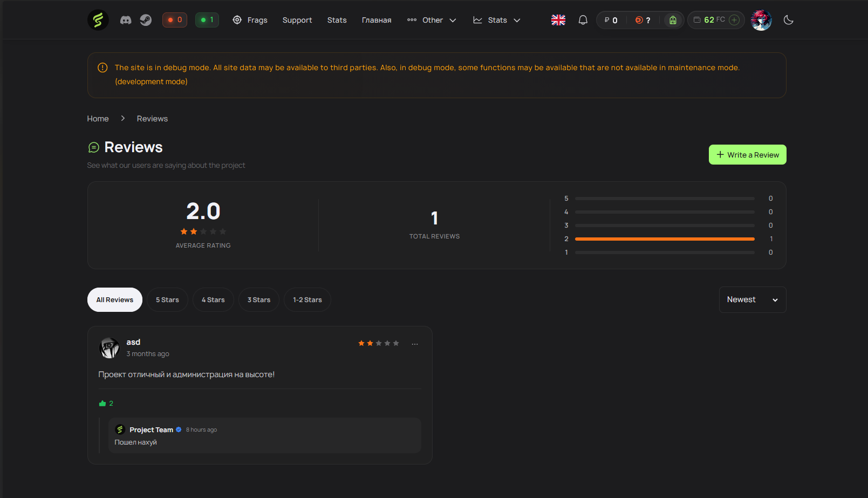Screen dimensions: 868x498
Task: Expand the Other menu dropdown
Action: coord(432,20)
